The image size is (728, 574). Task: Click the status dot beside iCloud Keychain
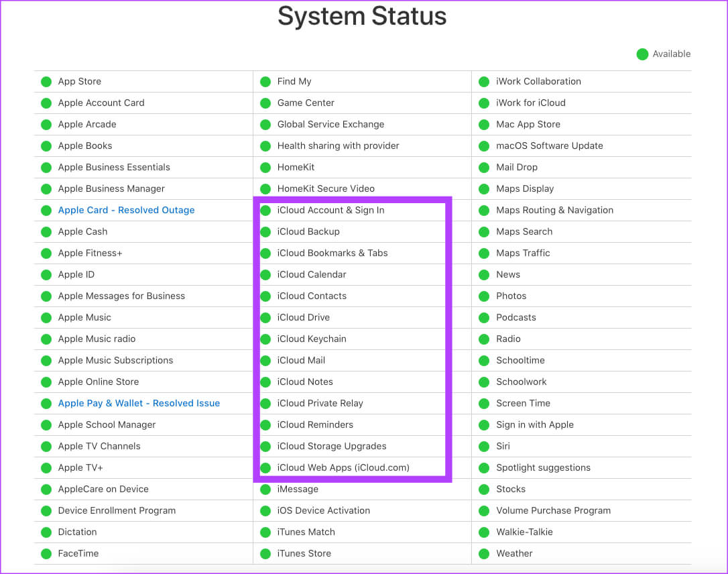[x=265, y=339]
